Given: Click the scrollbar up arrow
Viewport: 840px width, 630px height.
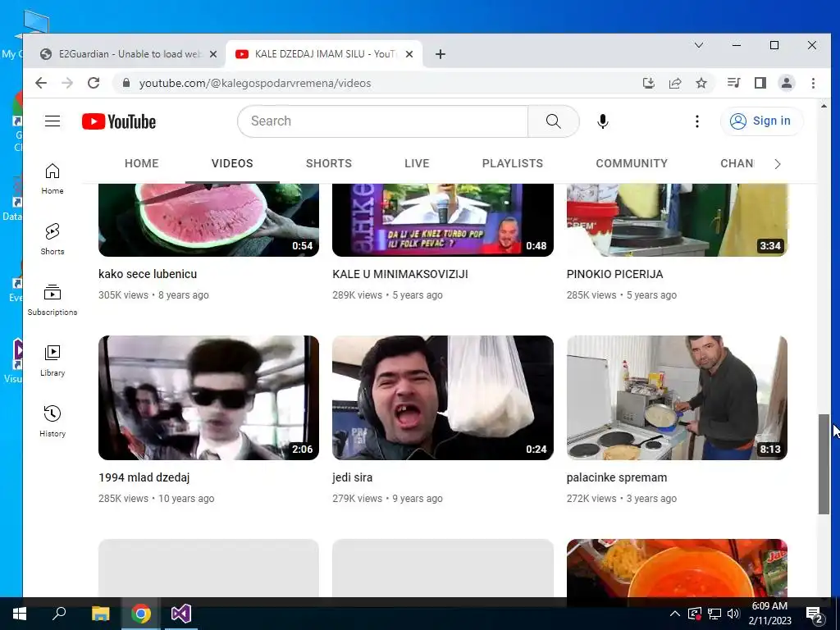Looking at the screenshot, I should coord(824,106).
